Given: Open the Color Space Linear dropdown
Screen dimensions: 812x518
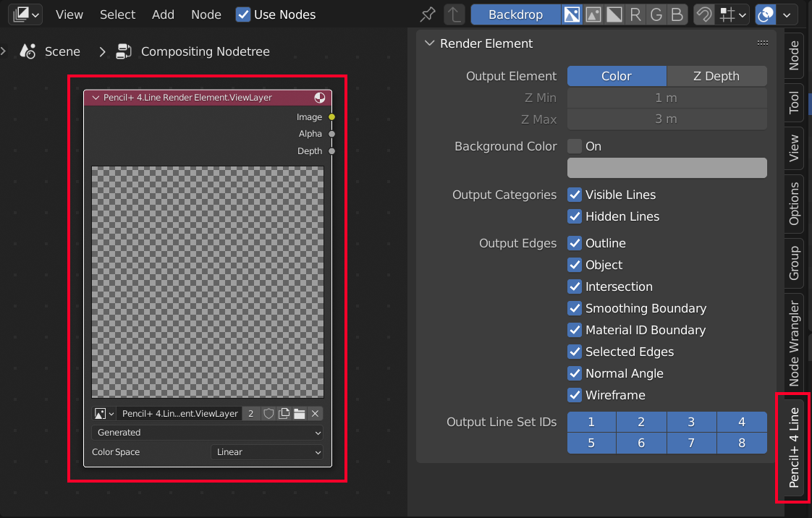Looking at the screenshot, I should (x=266, y=451).
